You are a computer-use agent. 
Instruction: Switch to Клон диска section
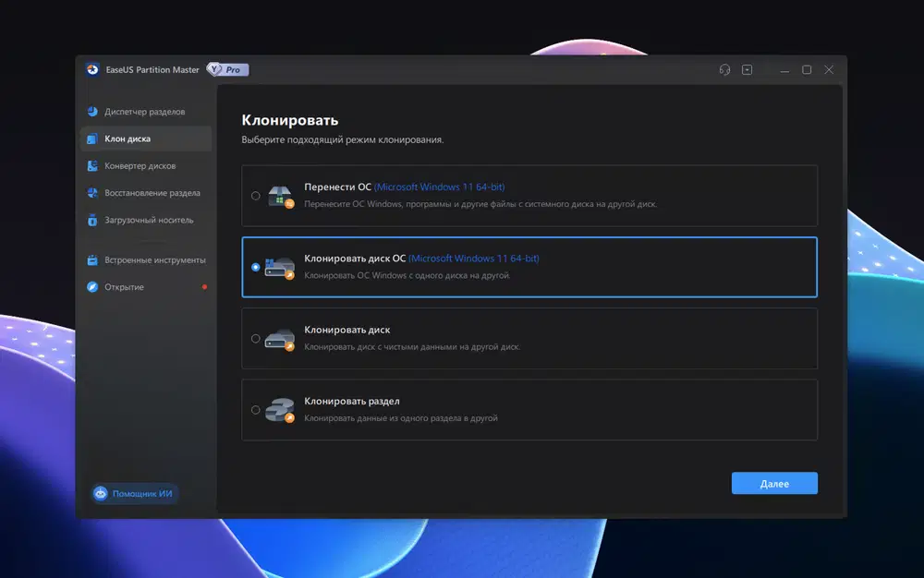[146, 138]
